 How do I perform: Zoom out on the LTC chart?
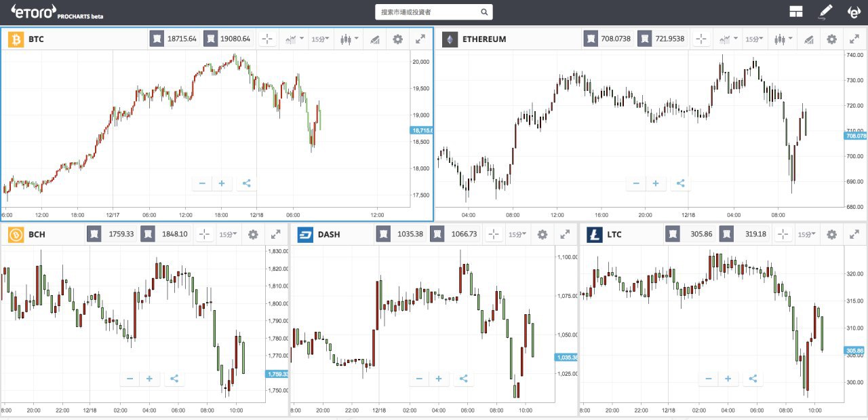[x=709, y=378]
